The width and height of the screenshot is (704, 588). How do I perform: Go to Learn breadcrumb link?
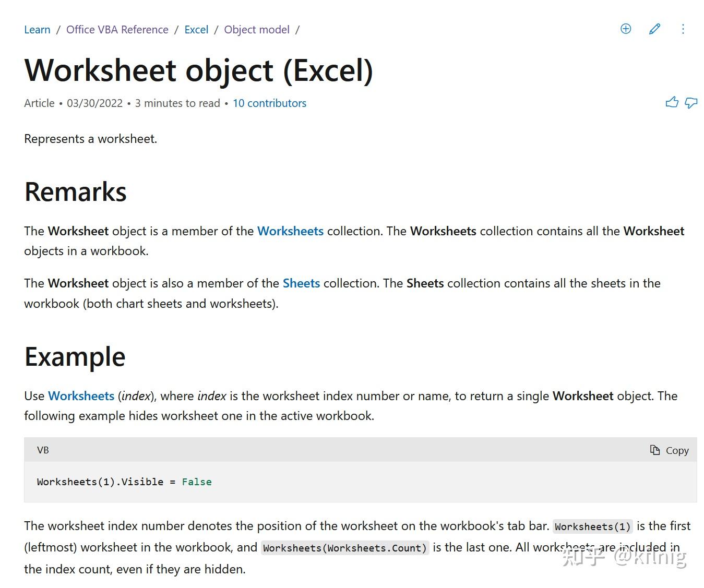(37, 30)
